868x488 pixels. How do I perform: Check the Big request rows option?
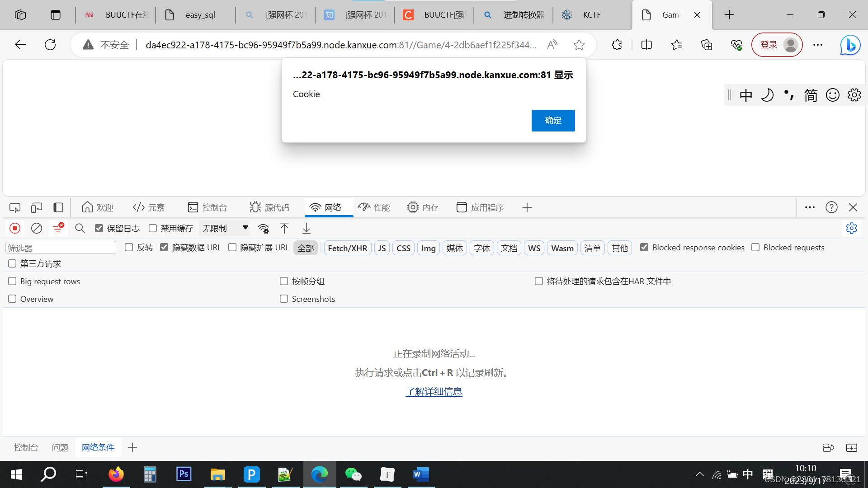(12, 281)
